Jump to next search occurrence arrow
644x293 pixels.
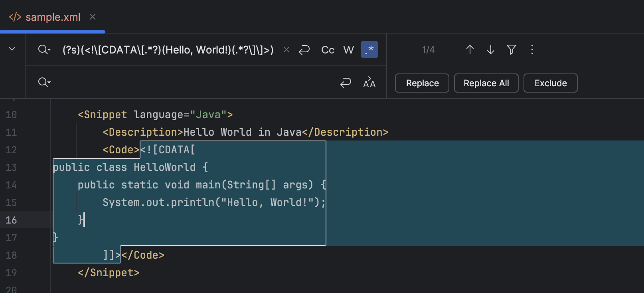491,49
